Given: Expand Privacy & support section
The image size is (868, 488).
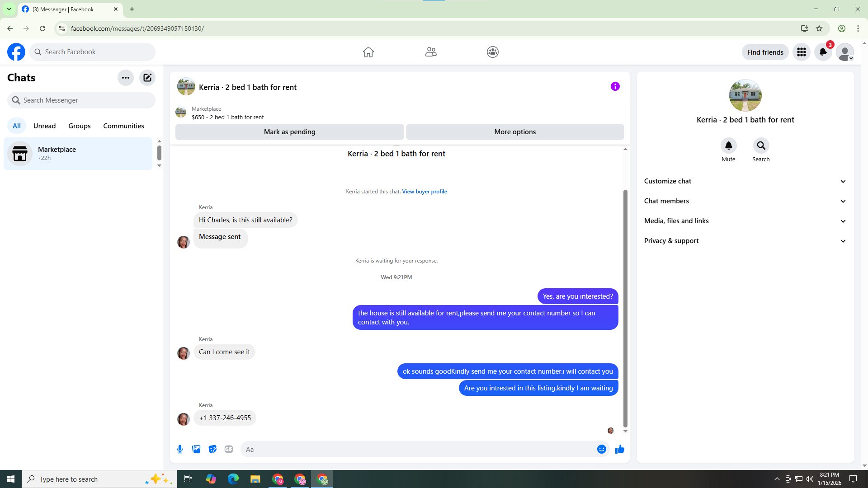Looking at the screenshot, I should pyautogui.click(x=745, y=241).
